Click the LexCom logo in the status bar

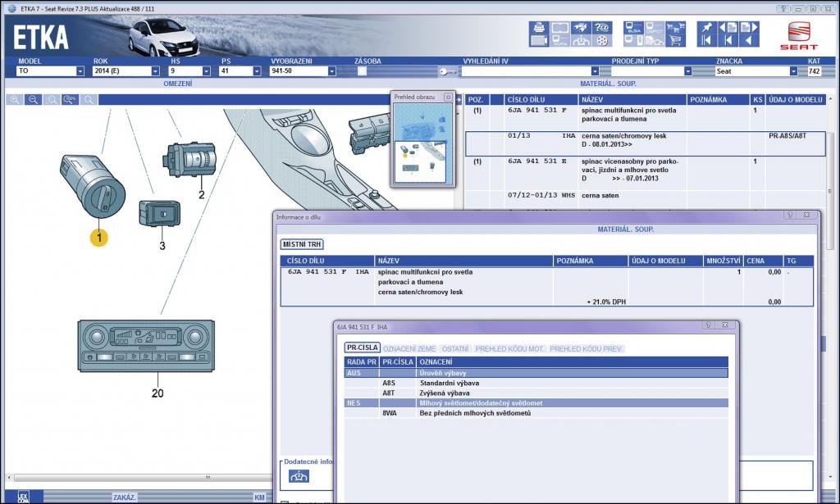coord(23,497)
